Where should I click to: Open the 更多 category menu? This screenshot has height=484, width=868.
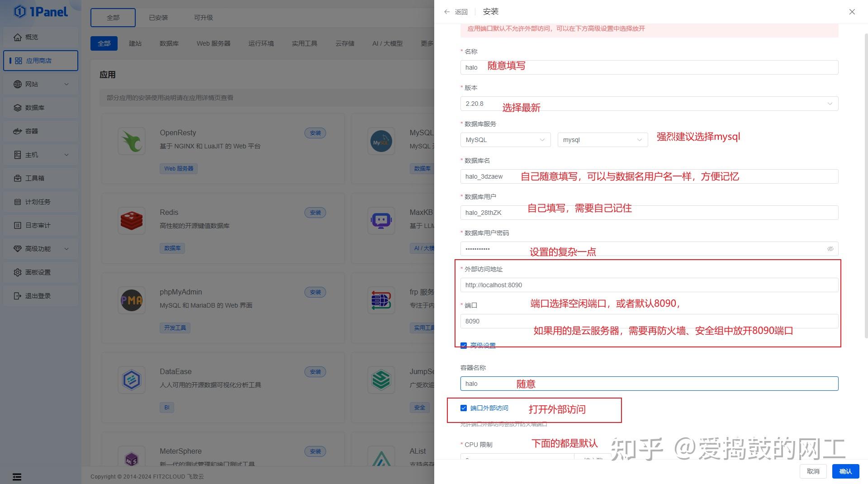point(427,43)
